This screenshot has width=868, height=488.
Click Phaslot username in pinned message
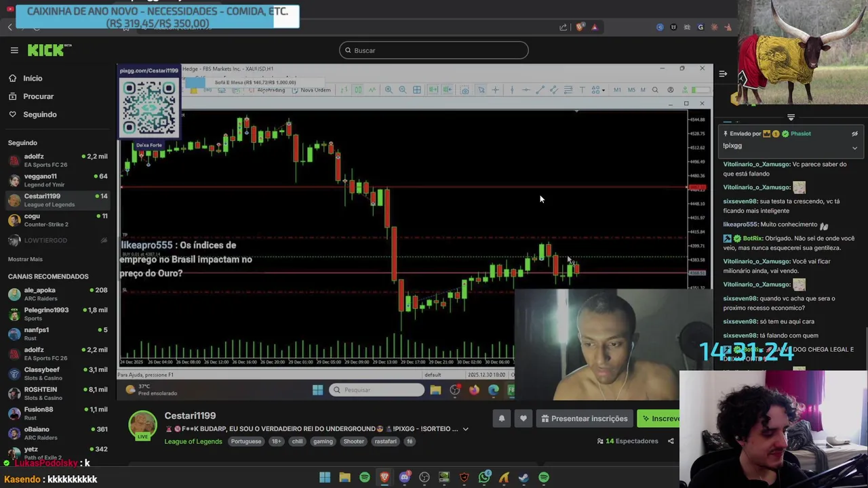pos(800,134)
